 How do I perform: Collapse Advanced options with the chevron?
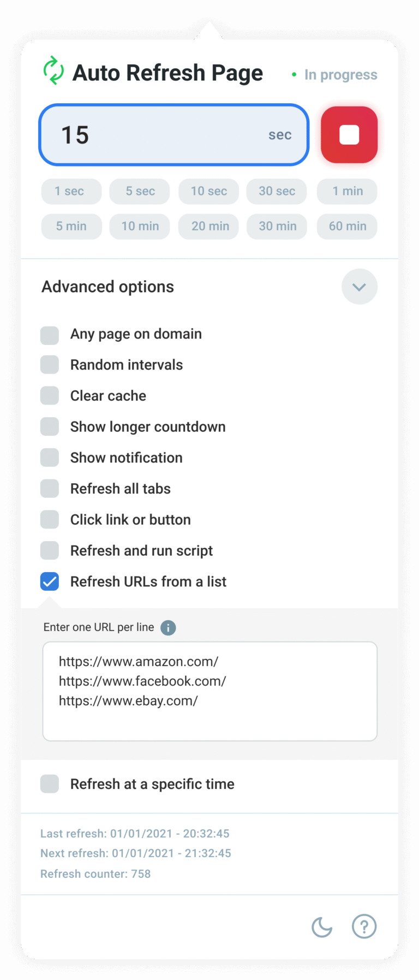(360, 286)
